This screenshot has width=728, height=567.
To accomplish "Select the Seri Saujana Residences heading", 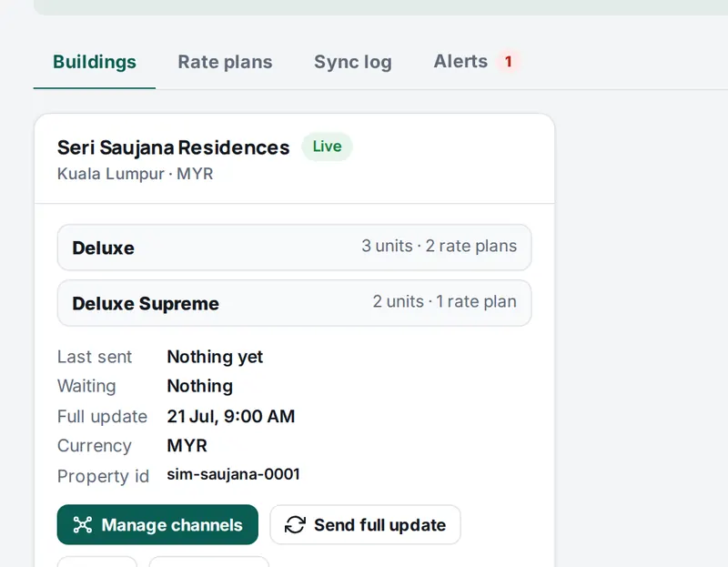I will click(173, 147).
